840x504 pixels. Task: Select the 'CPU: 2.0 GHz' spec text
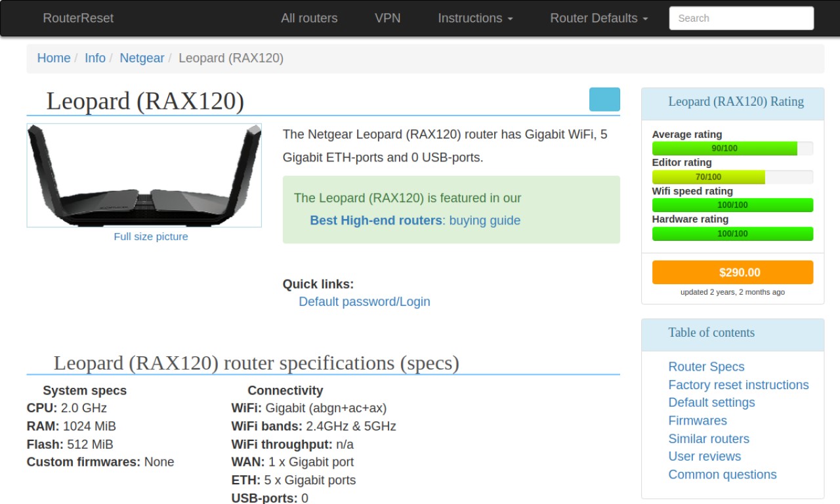[x=67, y=408]
